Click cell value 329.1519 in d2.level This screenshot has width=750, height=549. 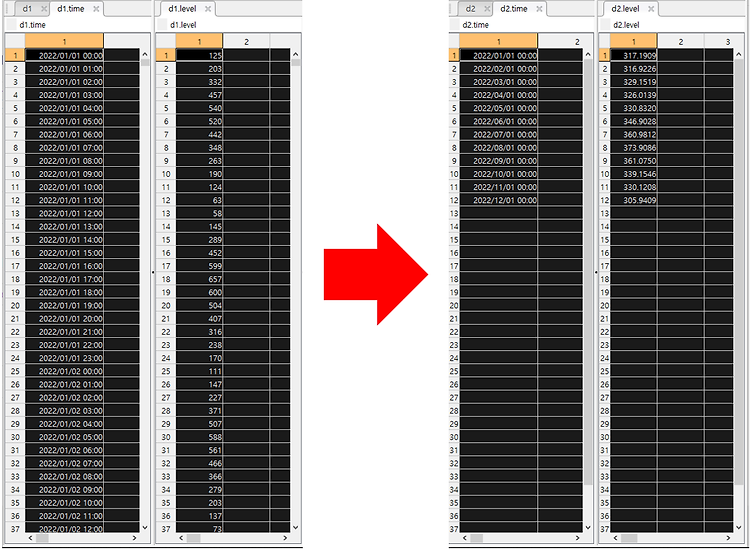coord(634,82)
